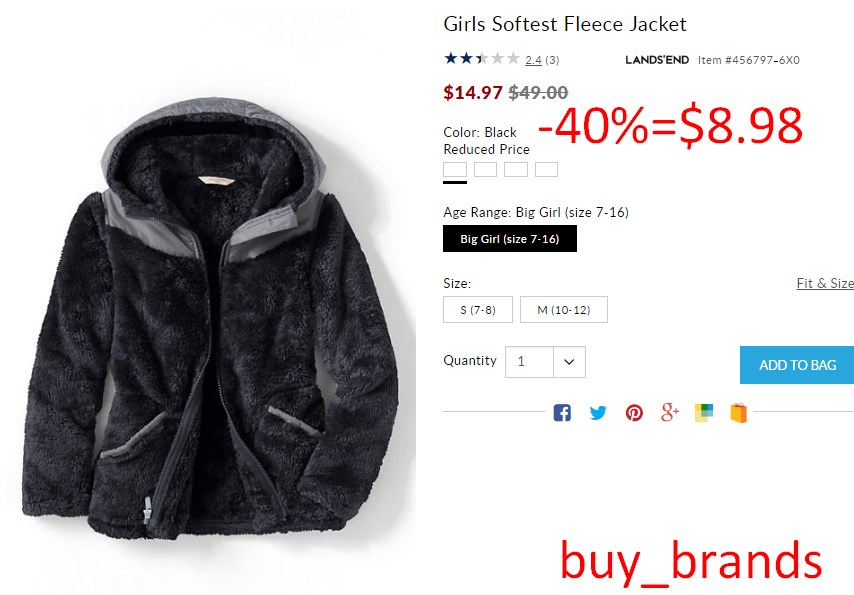This screenshot has height=595, width=854.
Task: Pin the jacket on Pinterest
Action: [x=634, y=412]
